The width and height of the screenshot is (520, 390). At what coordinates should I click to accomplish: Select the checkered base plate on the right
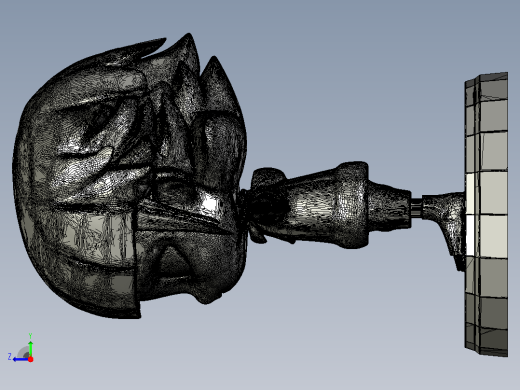point(486,214)
